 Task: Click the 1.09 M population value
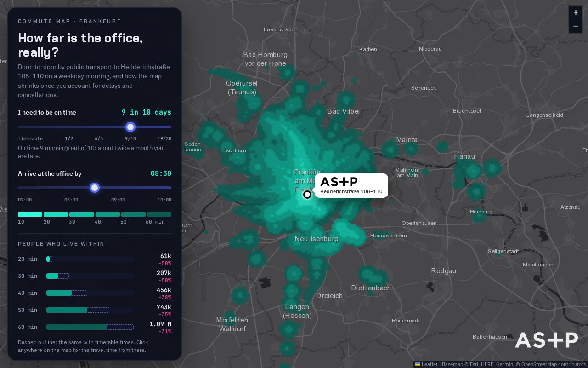click(160, 324)
